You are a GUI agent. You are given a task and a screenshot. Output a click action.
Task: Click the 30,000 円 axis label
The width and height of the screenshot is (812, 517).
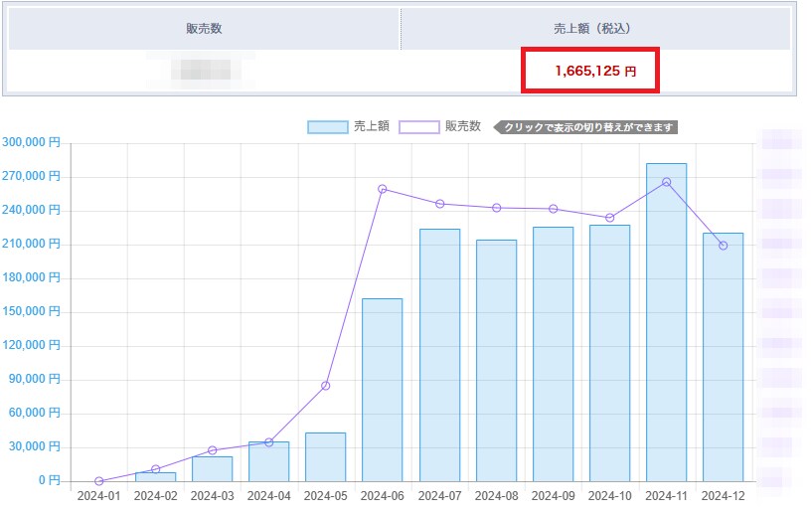pyautogui.click(x=35, y=446)
